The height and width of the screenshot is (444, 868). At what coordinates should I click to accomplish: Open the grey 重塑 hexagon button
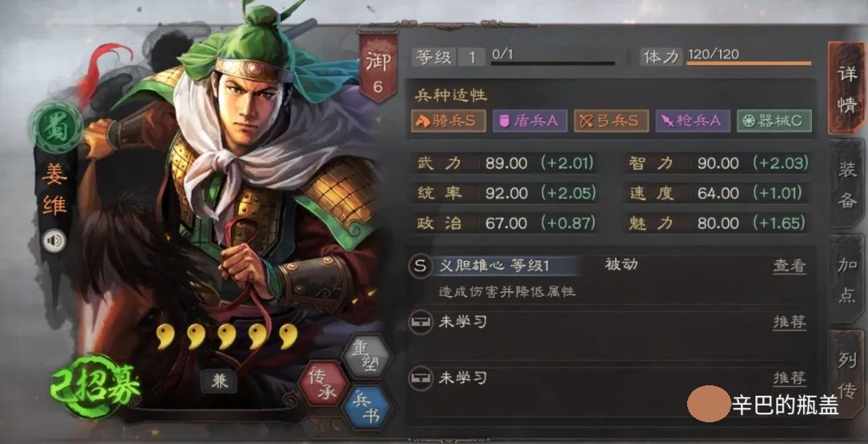pyautogui.click(x=366, y=356)
